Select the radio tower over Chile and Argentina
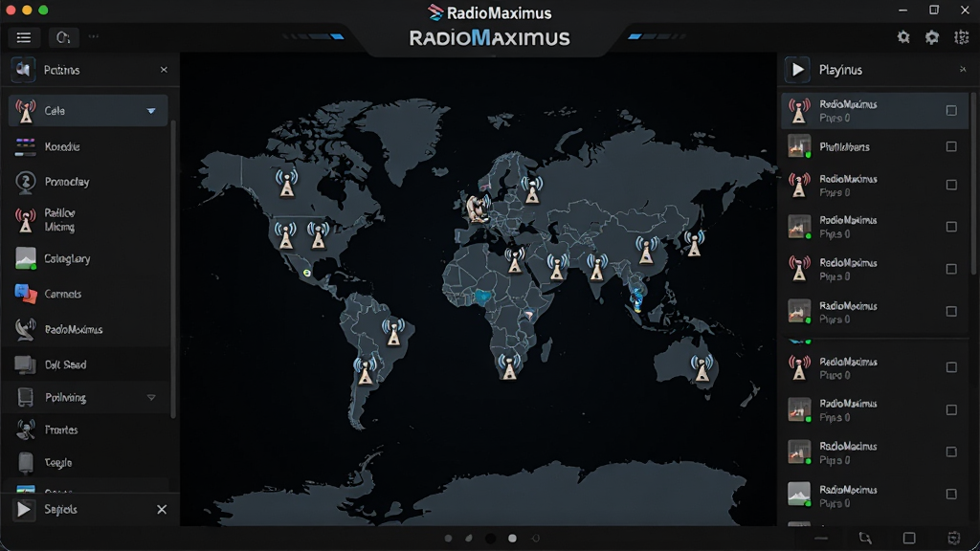Viewport: 980px width, 551px height. coord(365,370)
